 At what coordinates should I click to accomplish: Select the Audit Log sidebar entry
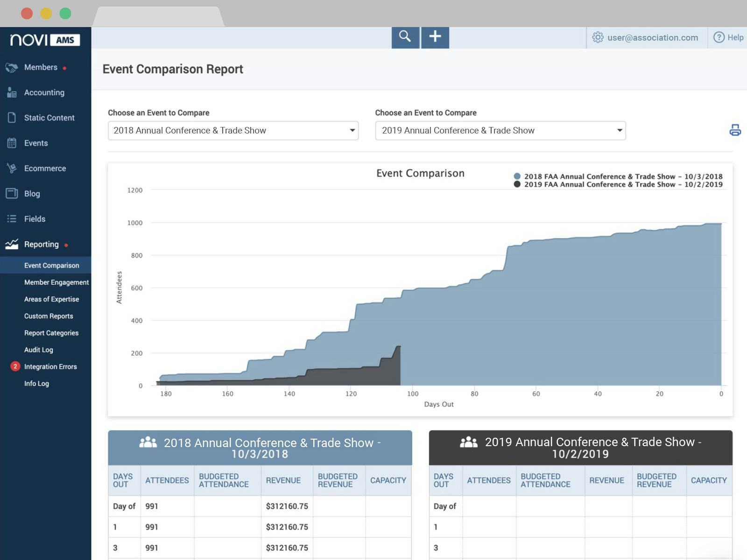pos(39,350)
